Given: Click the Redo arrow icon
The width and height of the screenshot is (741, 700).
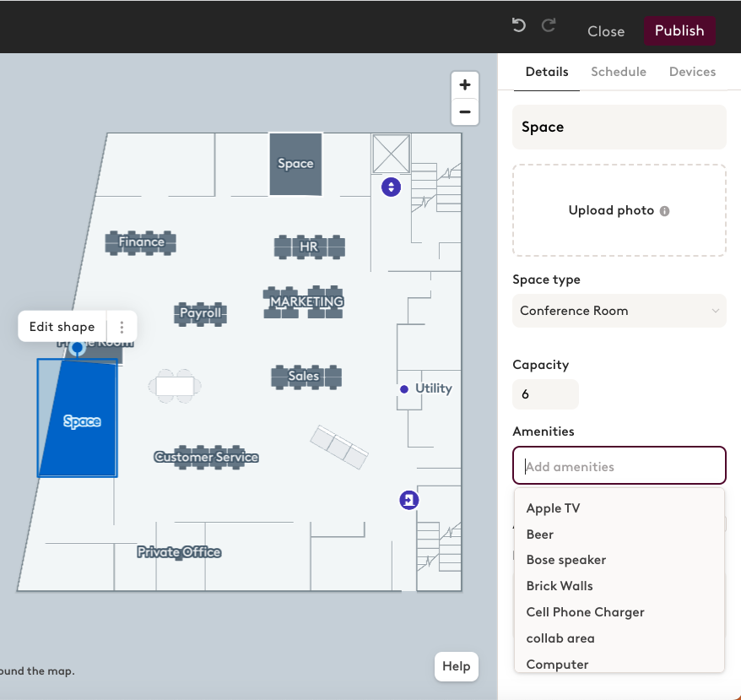Looking at the screenshot, I should 549,25.
